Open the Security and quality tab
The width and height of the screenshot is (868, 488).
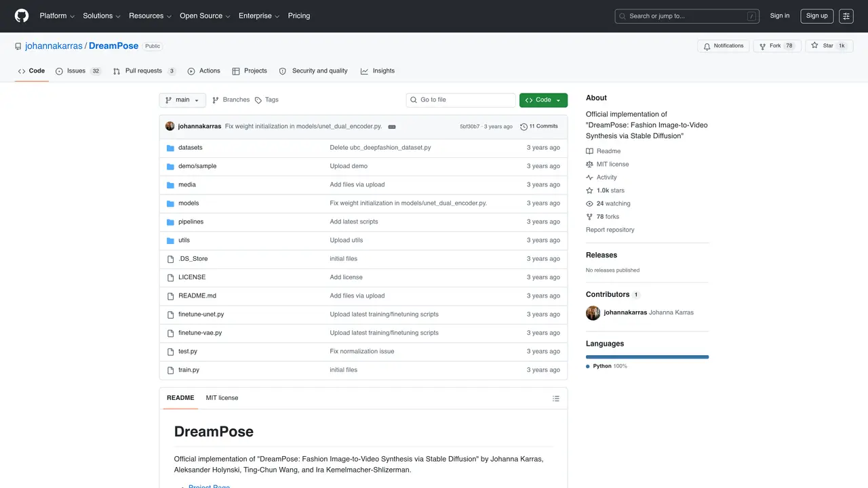[x=313, y=71]
